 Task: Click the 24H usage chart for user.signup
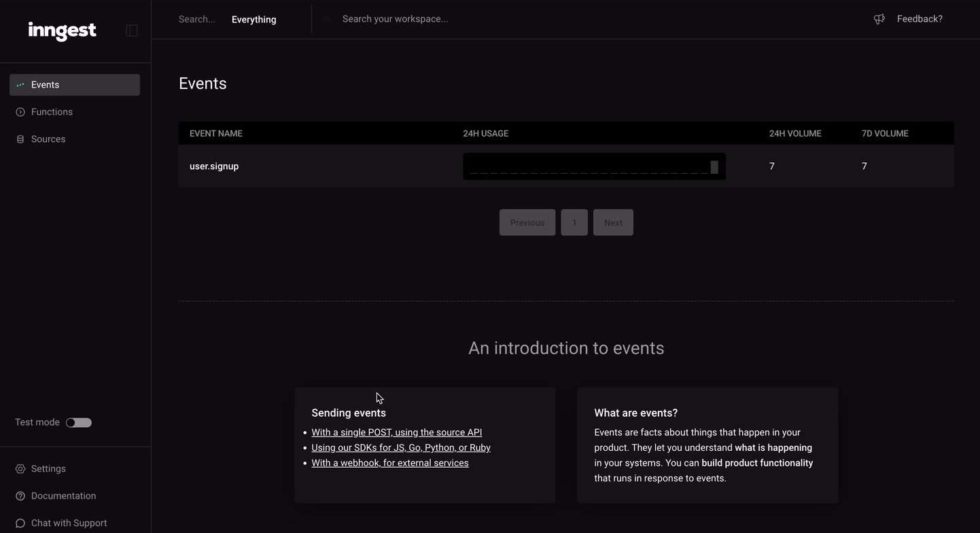593,166
